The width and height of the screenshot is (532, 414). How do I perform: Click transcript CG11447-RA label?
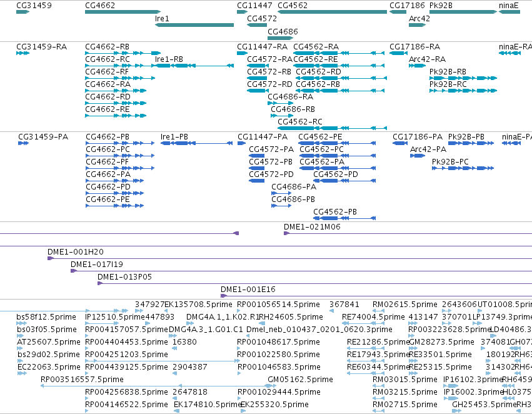(263, 47)
